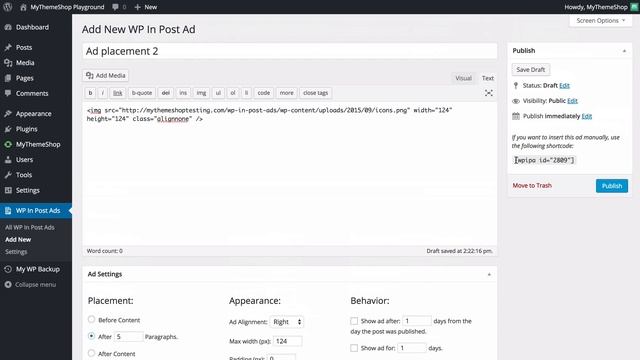Toggle distraction-free fullscreen editor icon
The width and height of the screenshot is (640, 360).
[489, 93]
